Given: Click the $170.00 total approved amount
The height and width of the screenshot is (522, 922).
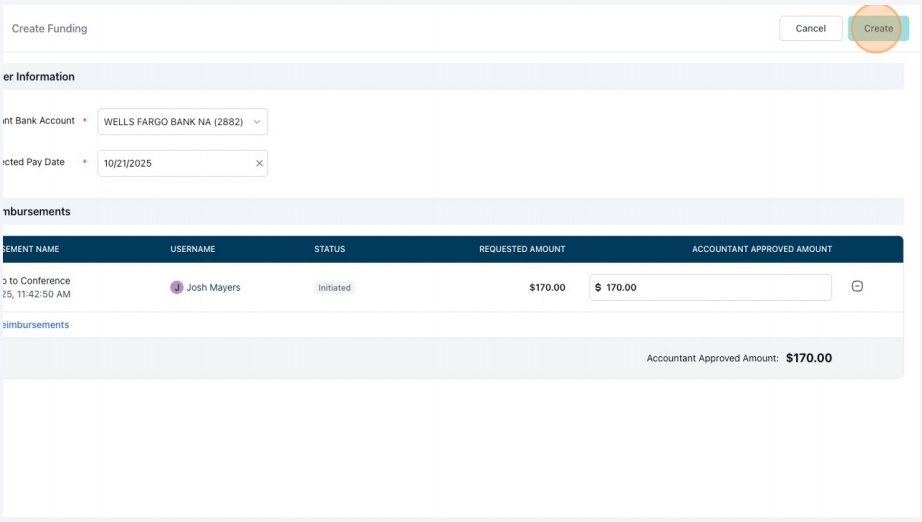Looking at the screenshot, I should (x=809, y=358).
